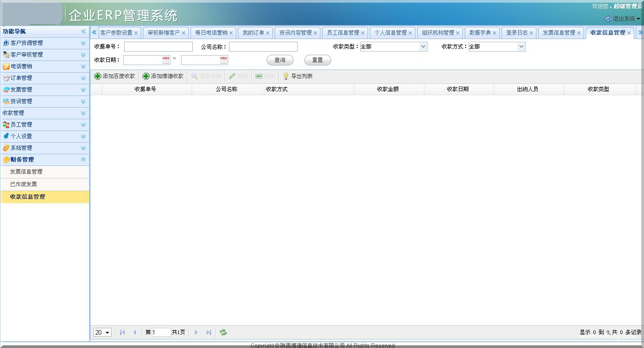Click the collapse sidebar double-arrow icon
This screenshot has height=348, width=644.
83,31
